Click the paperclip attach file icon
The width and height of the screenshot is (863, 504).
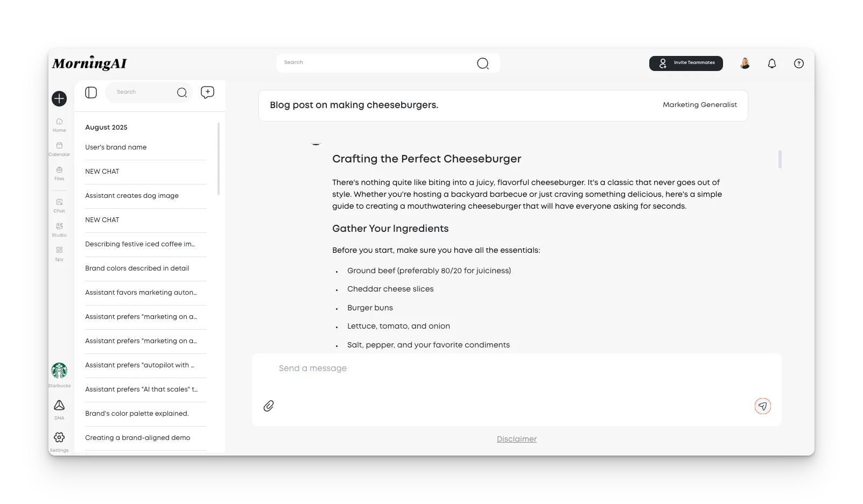point(269,406)
